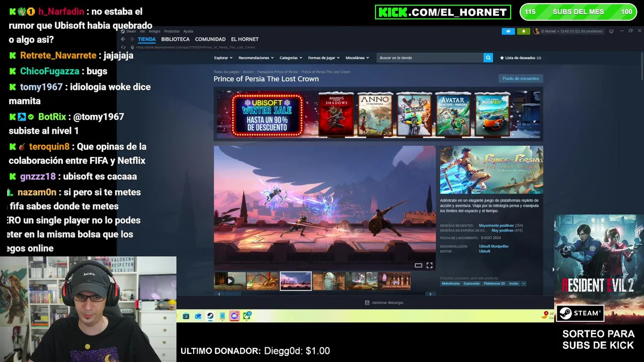Select the fourth screenshot thumbnail

[329, 281]
